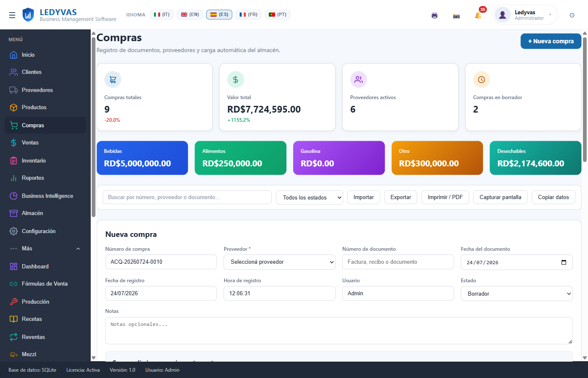The width and height of the screenshot is (588, 378).
Task: Click Base de datos: SQLite text
Action: coord(32,370)
